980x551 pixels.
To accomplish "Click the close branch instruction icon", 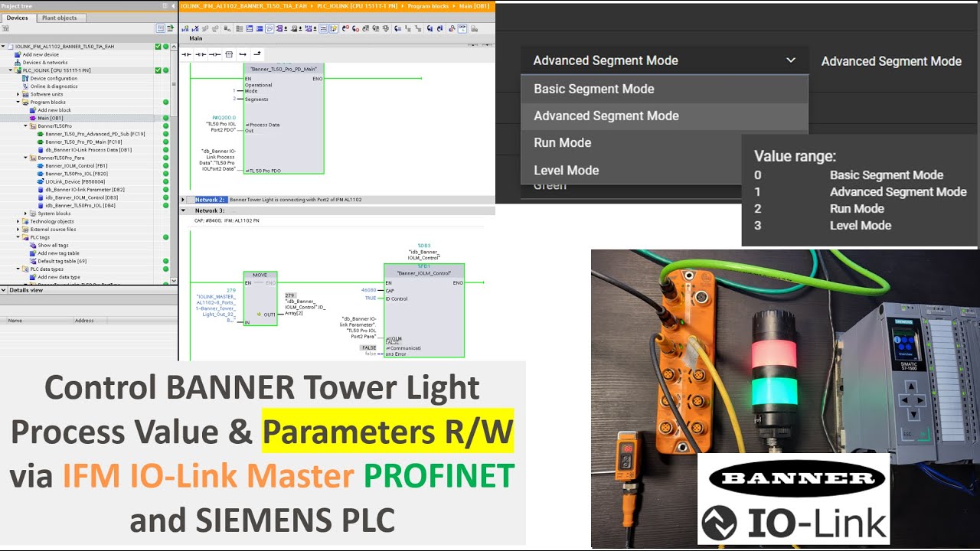I will click(257, 54).
